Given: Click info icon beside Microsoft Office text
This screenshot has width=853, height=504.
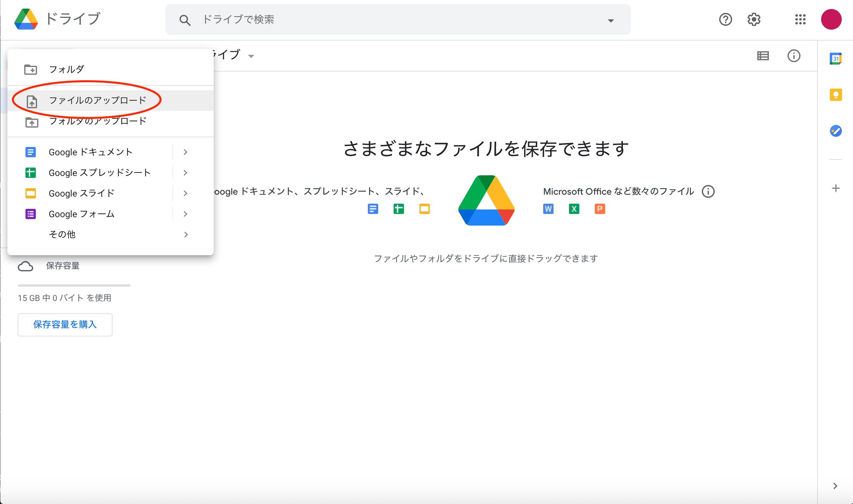Looking at the screenshot, I should pos(708,191).
